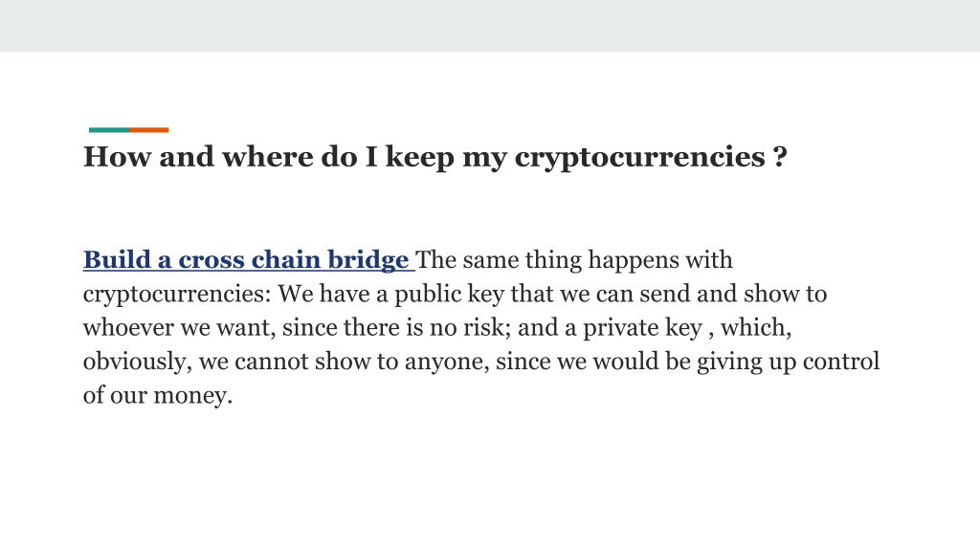Viewport: 980px width, 551px height.
Task: Click the word "How" in the heading
Action: coord(117,156)
